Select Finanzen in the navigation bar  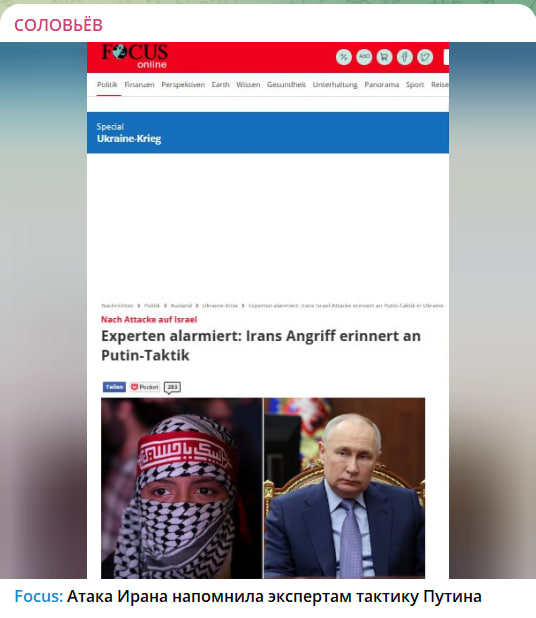[140, 84]
